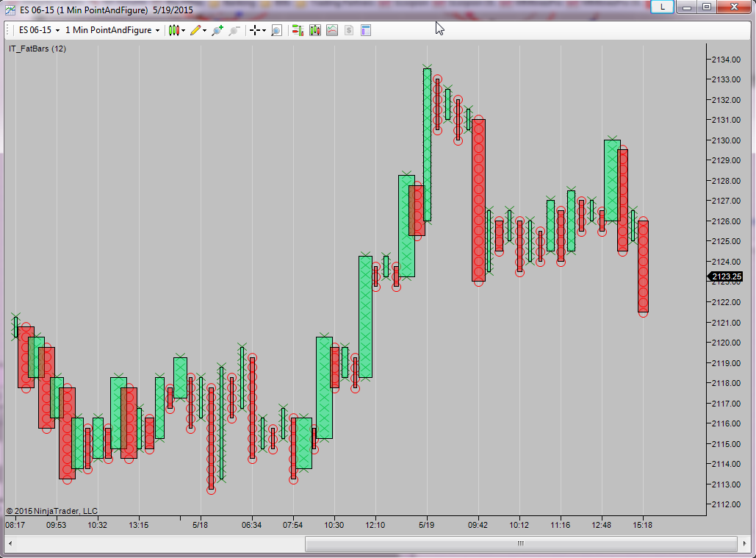Open the chart properties icon
Image resolution: width=756 pixels, height=558 pixels.
[x=366, y=30]
